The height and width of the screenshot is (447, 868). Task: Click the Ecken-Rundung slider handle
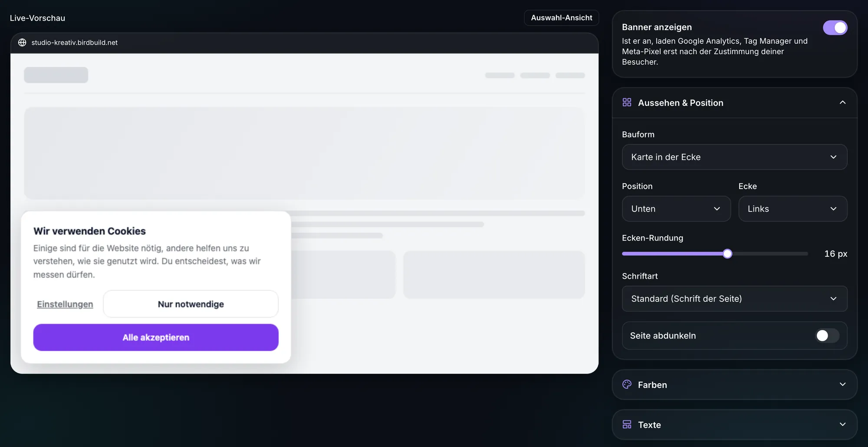coord(727,254)
